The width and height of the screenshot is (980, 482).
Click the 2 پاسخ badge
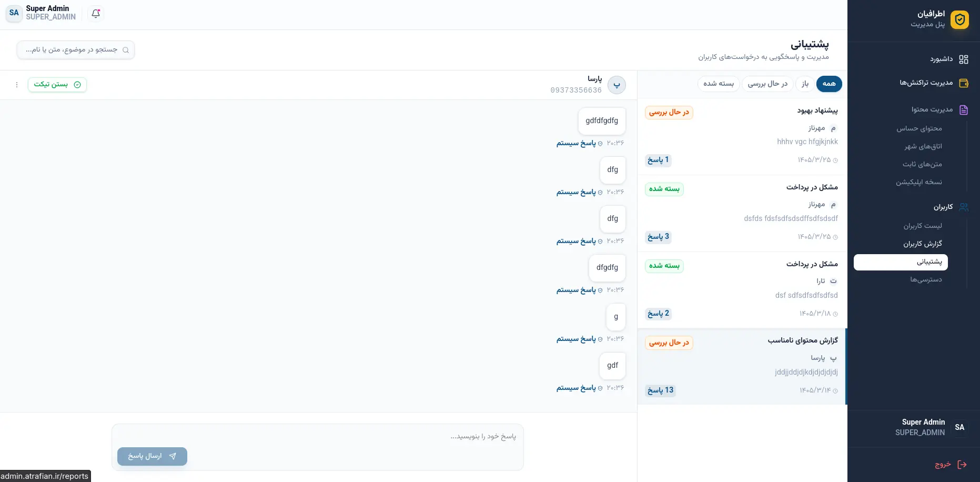click(658, 314)
